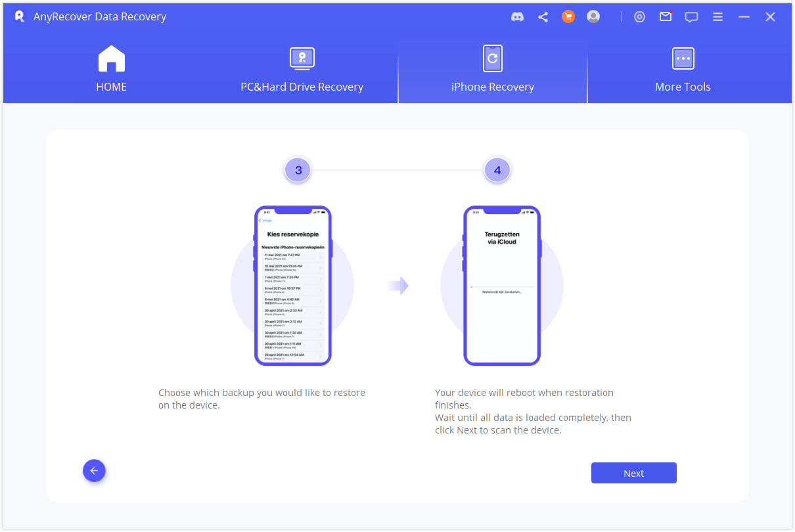Viewport: 795px width, 532px height.
Task: Select the iPhone Recovery tab
Action: (492, 70)
